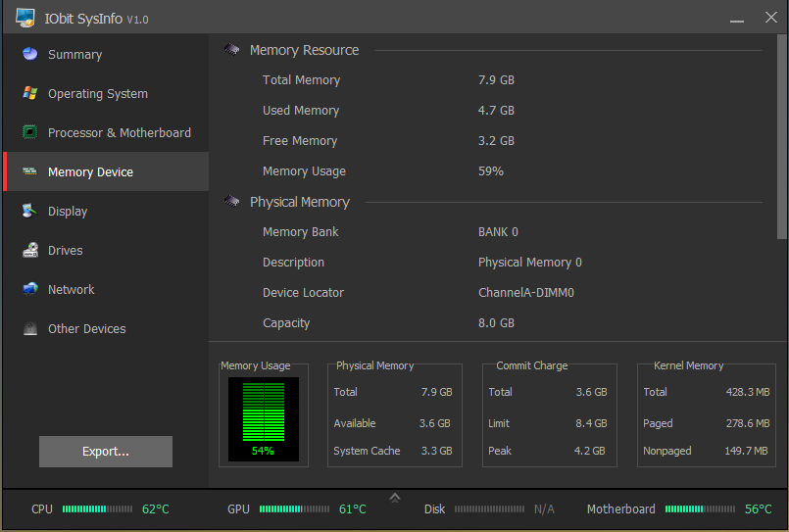Click the GPU temperature 61°C reading

[x=352, y=508]
